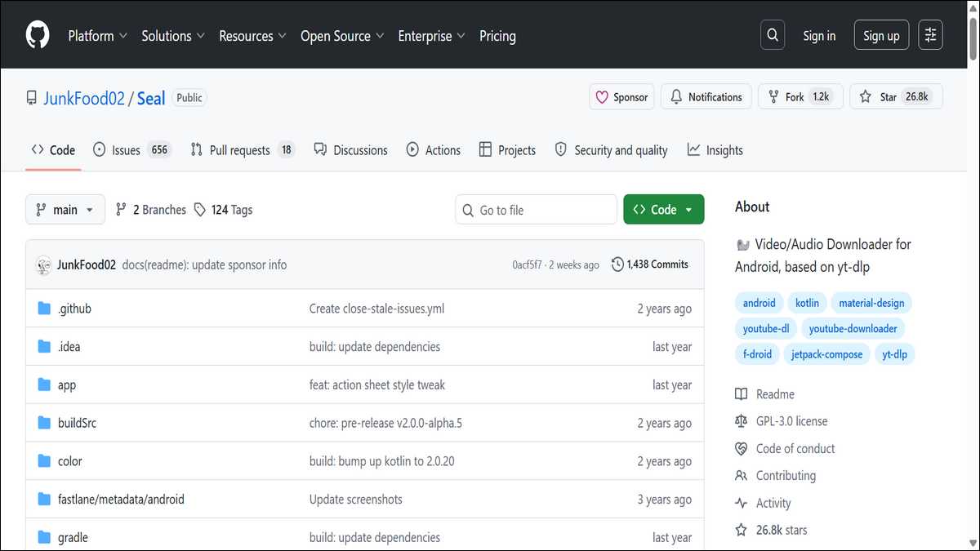Expand the Platform menu
980x551 pixels.
click(x=97, y=36)
